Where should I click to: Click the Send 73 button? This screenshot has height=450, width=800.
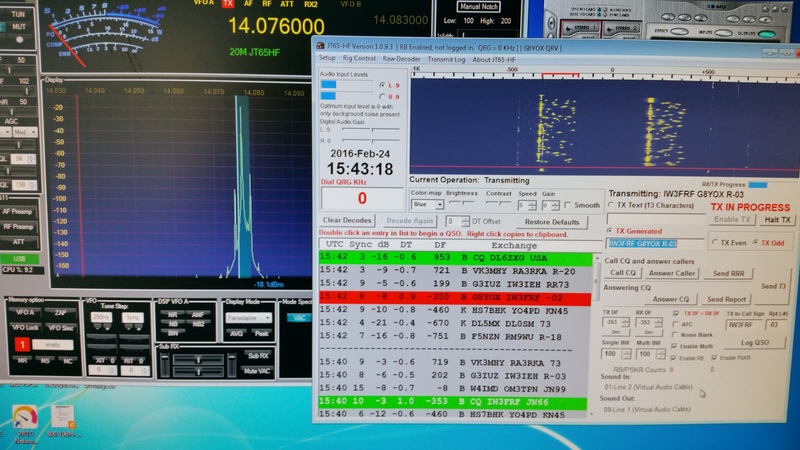[773, 286]
